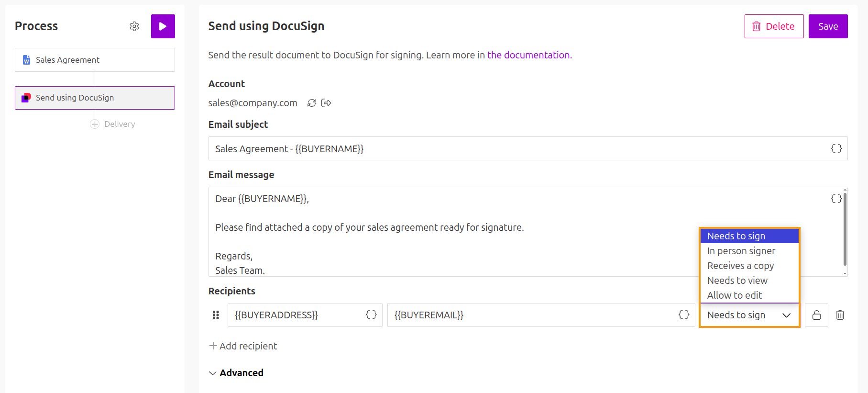This screenshot has height=393, width=868.
Task: Insert placeholder into Email subject
Action: tap(836, 148)
